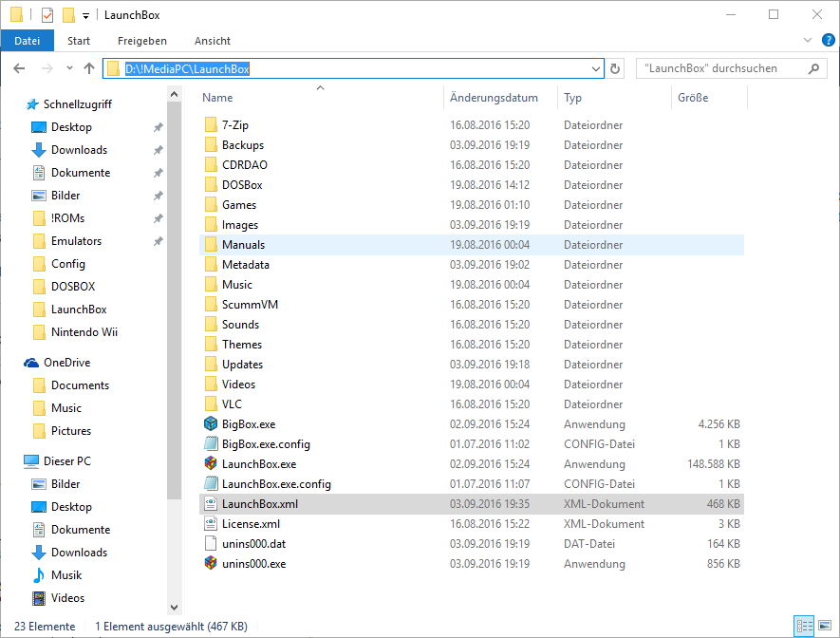Viewport: 840px width, 638px height.
Task: Click the LaunchBox.exe application icon
Action: (211, 464)
